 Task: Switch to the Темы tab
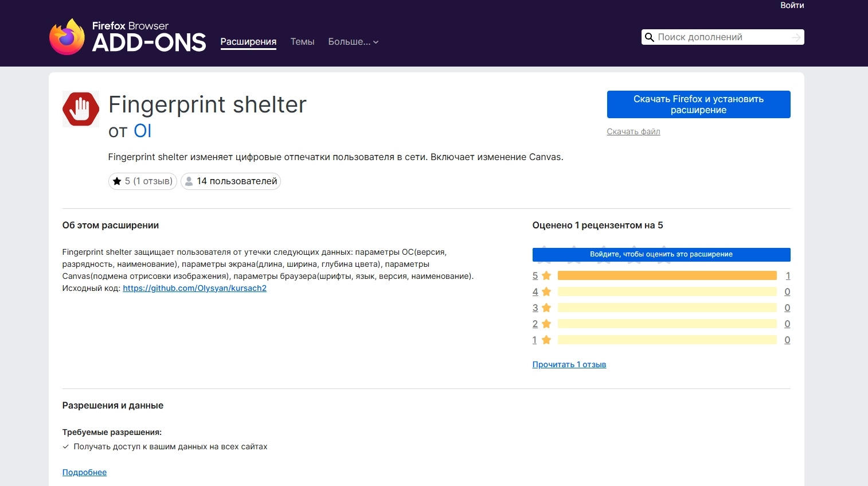pos(302,42)
